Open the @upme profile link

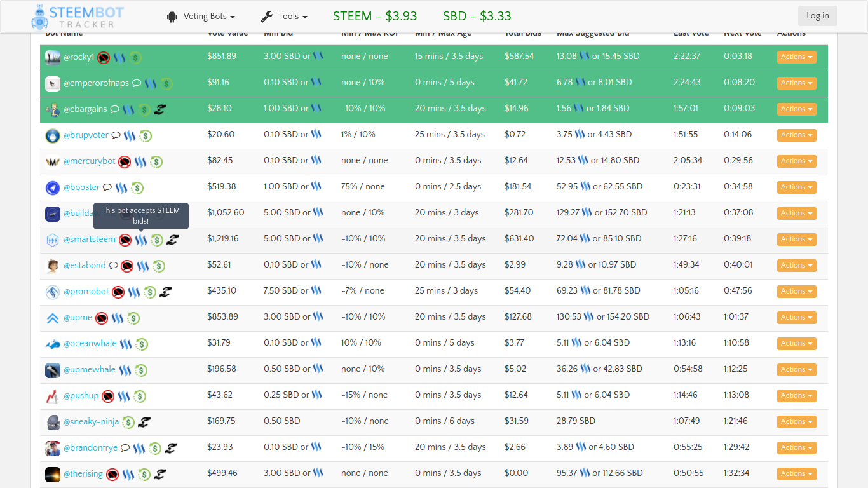[x=78, y=317]
